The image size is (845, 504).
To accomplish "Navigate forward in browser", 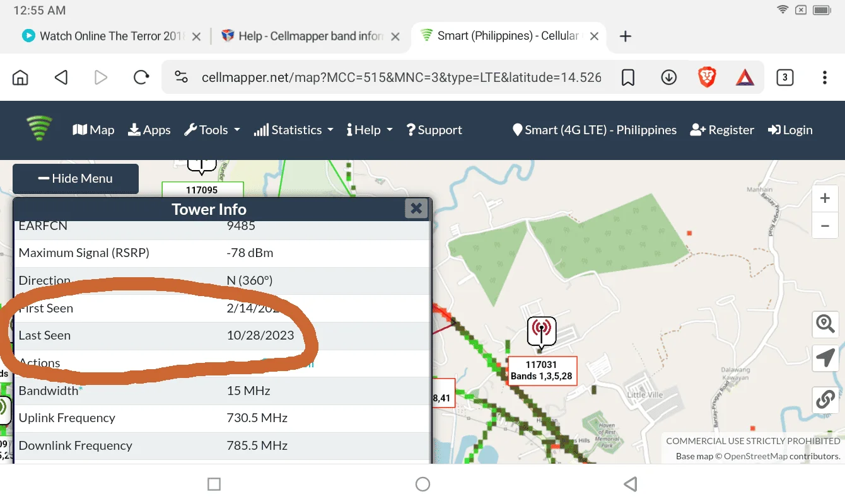I will pyautogui.click(x=100, y=77).
